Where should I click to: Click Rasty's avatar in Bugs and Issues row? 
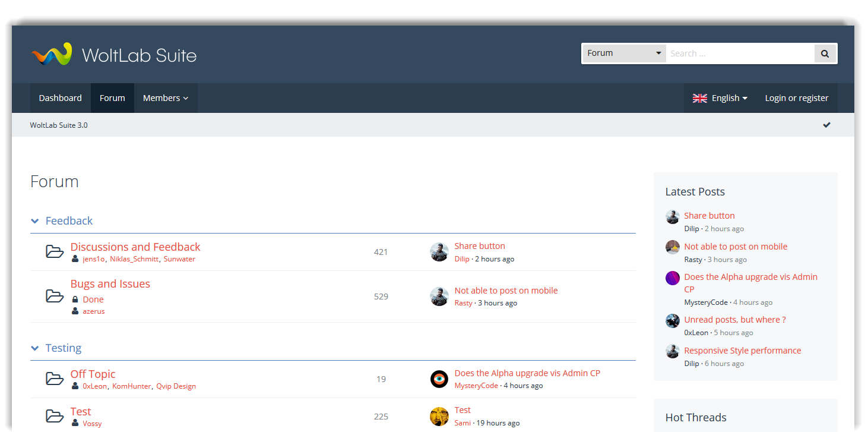439,297
